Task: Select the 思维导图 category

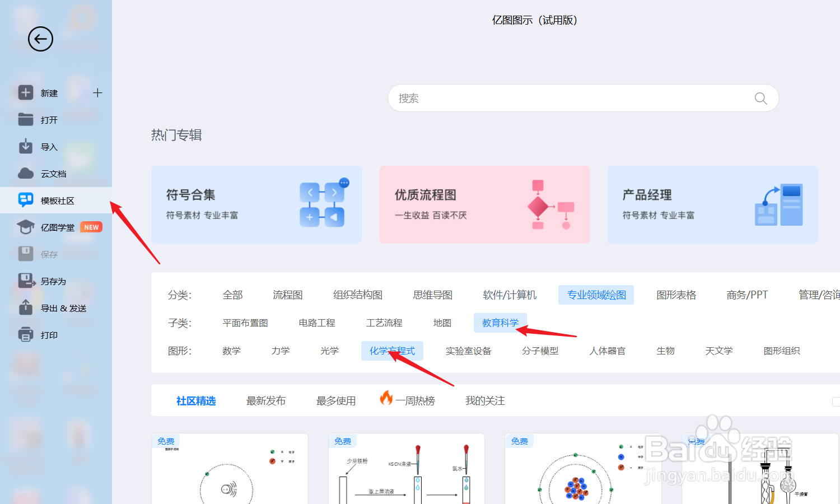Action: coord(432,295)
